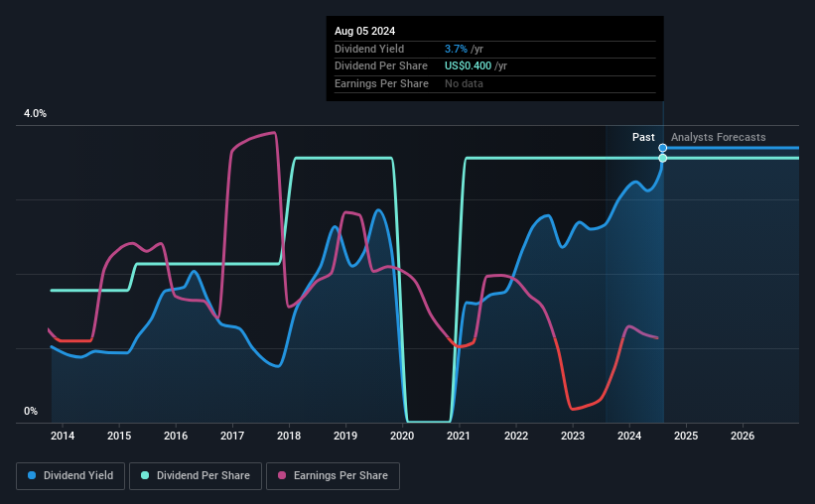Click the pink Earnings Per Share legend dot
815x504 pixels.
282,475
